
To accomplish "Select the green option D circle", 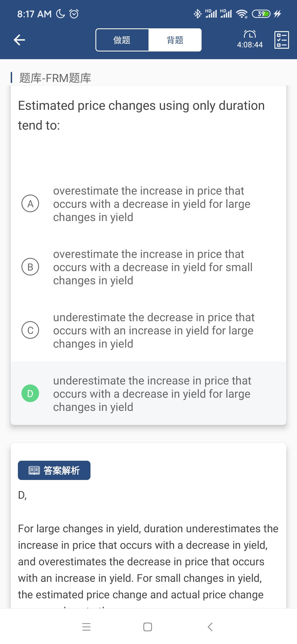I will click(30, 393).
